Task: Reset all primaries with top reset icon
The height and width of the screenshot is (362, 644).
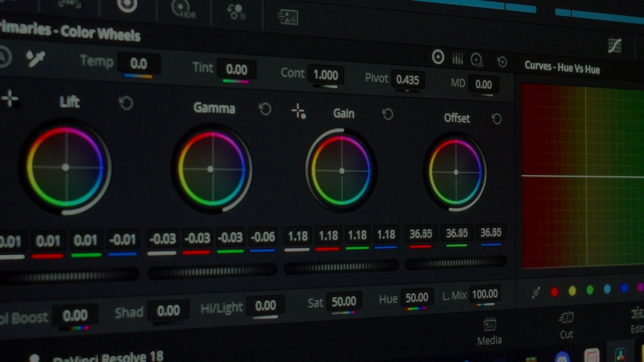Action: (502, 62)
